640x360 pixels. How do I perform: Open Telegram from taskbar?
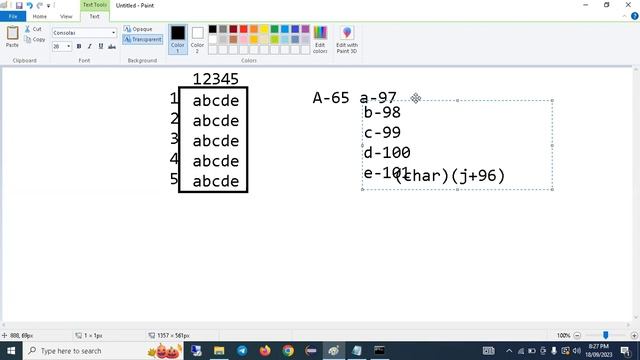pos(242,351)
